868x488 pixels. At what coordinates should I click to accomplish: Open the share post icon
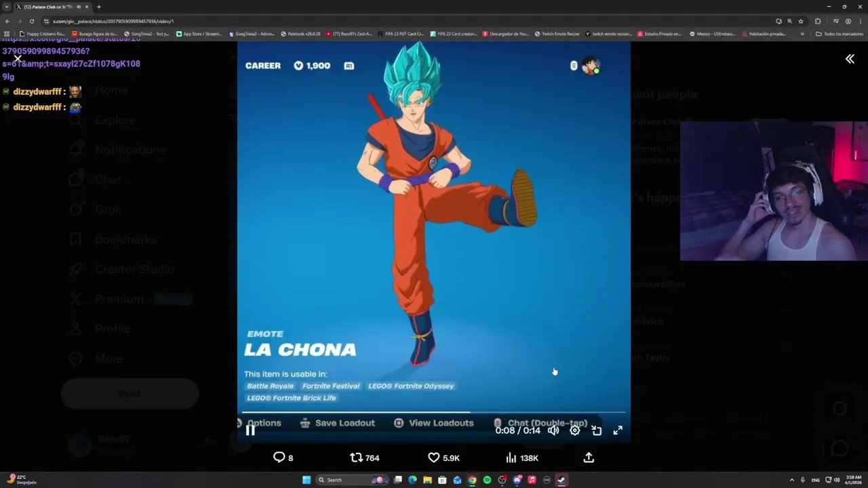pyautogui.click(x=589, y=457)
